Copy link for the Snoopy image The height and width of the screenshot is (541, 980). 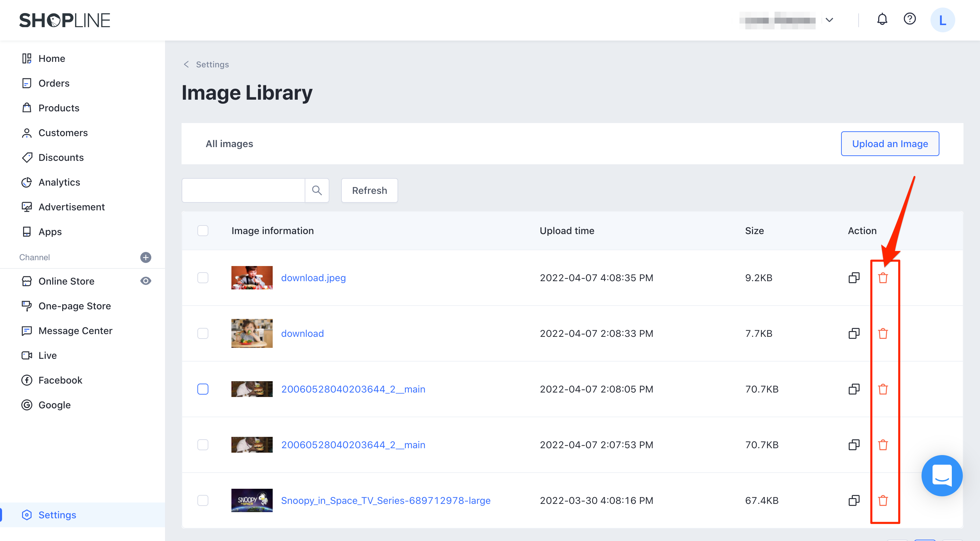(854, 500)
